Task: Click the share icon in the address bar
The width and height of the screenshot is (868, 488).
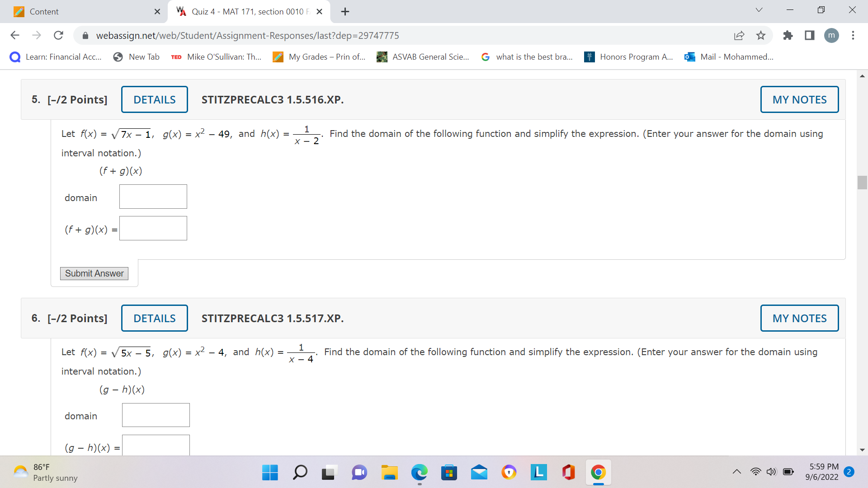Action: pyautogui.click(x=739, y=35)
